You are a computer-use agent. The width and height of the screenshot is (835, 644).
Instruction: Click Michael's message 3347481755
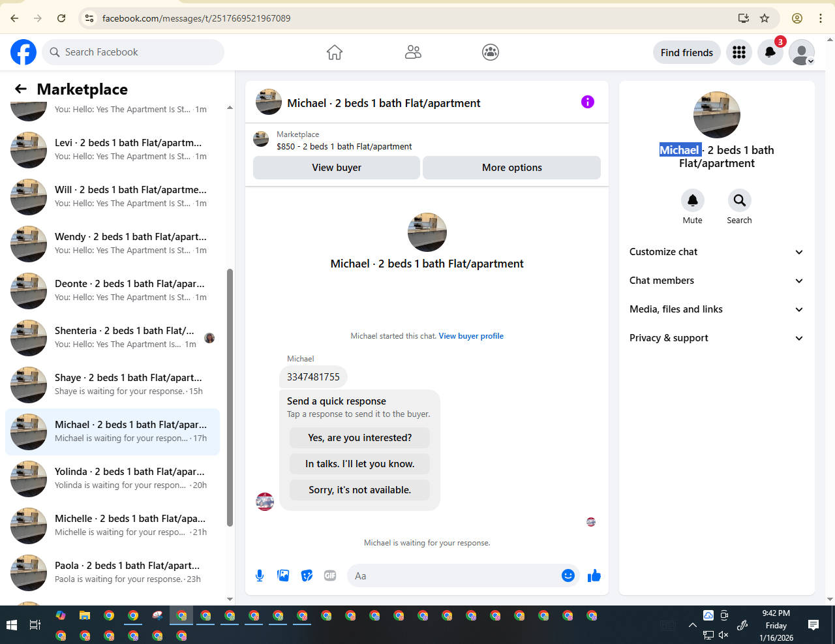click(x=313, y=376)
